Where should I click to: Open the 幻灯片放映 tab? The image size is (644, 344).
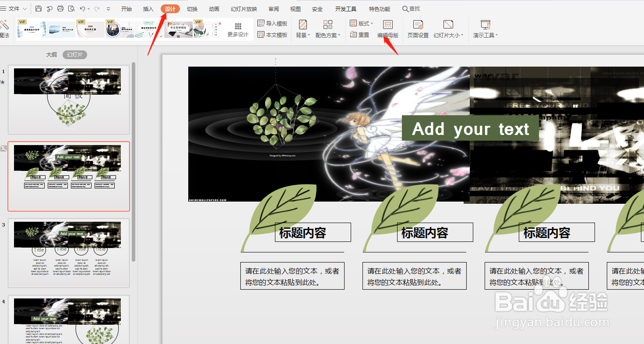(244, 9)
